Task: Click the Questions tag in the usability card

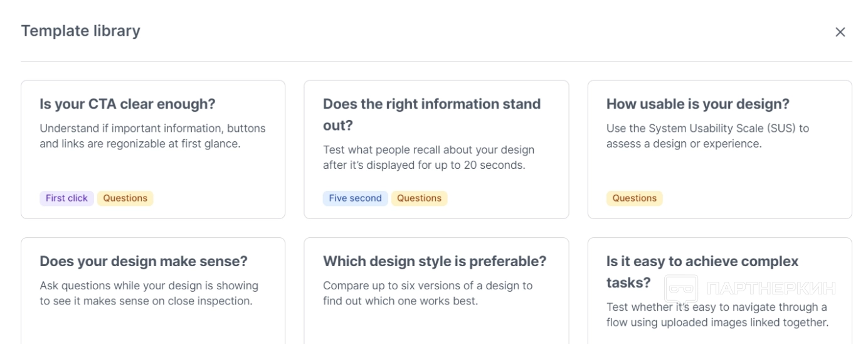Action: 634,198
